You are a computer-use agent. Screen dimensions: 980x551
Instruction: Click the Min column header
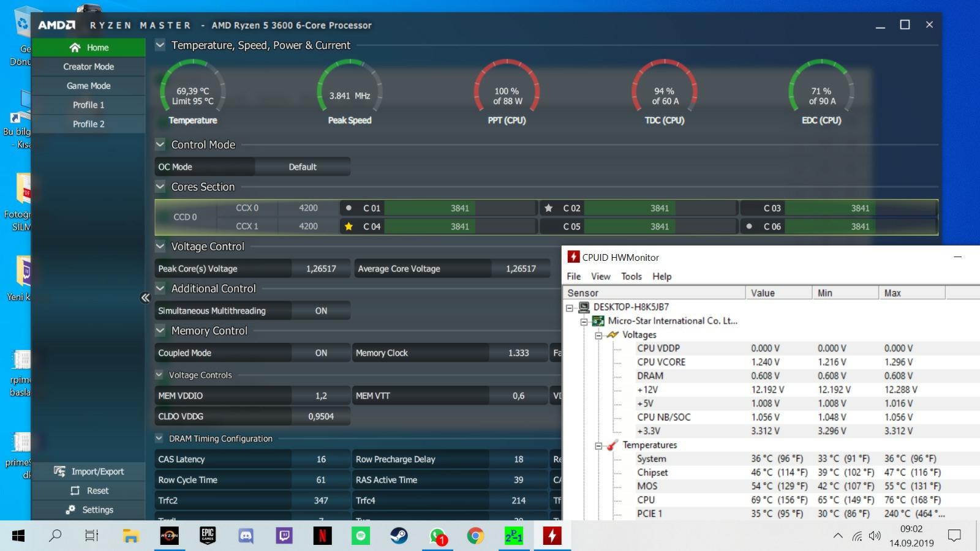(x=845, y=293)
